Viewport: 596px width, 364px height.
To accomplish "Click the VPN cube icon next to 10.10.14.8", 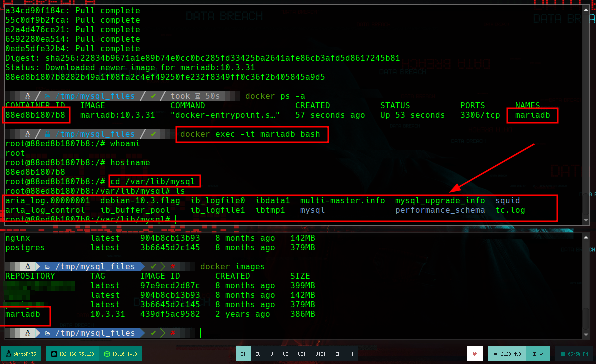I will pyautogui.click(x=107, y=354).
